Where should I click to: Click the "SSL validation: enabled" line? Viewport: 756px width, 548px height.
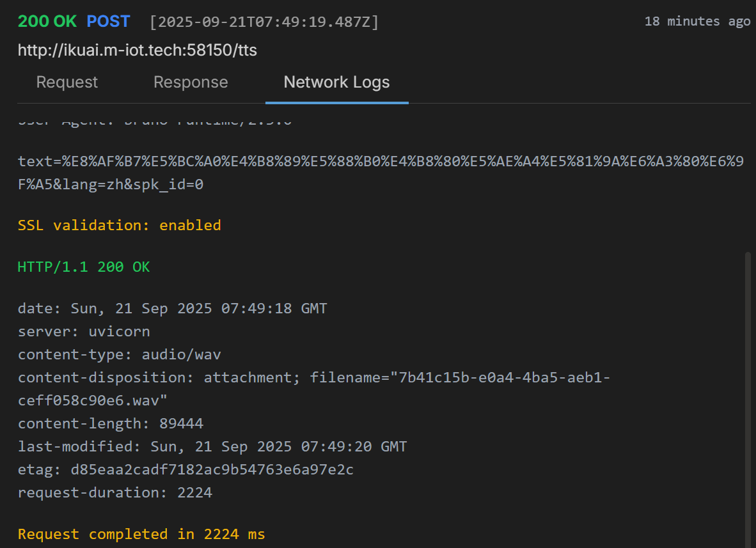[x=120, y=225]
